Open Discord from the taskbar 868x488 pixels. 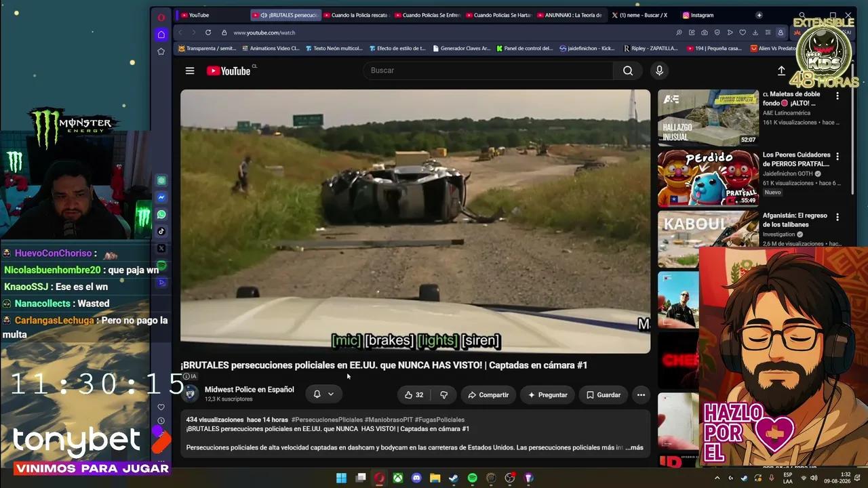[x=416, y=478]
